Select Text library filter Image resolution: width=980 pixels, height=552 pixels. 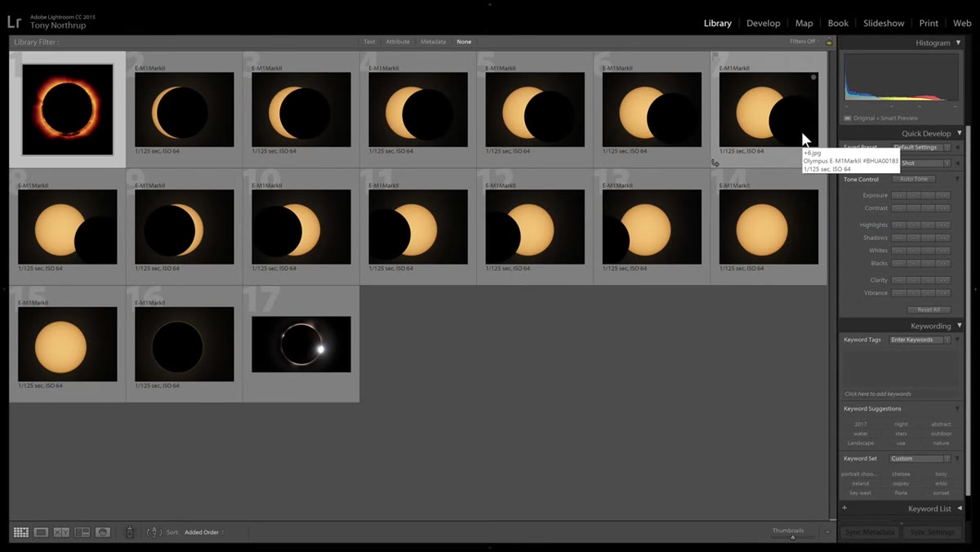[370, 42]
